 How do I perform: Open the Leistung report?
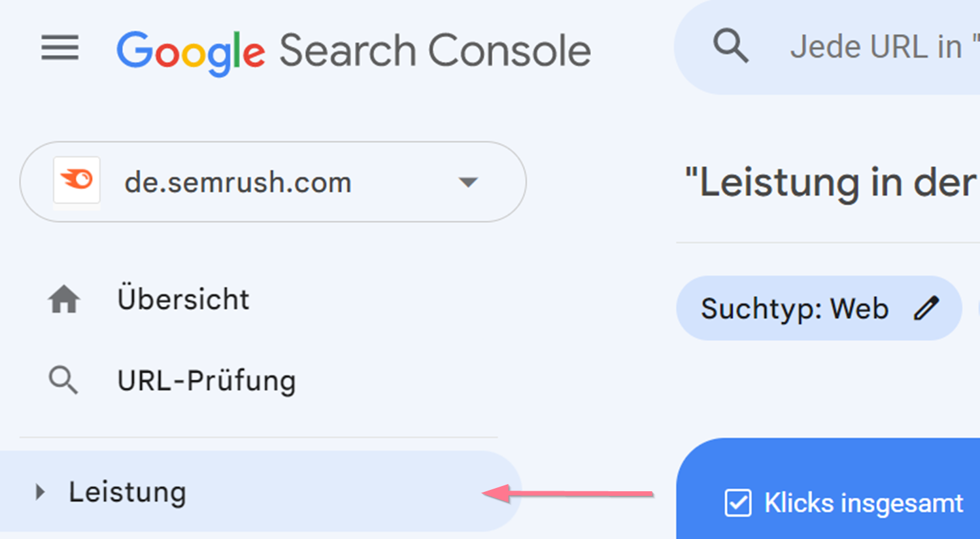[127, 491]
